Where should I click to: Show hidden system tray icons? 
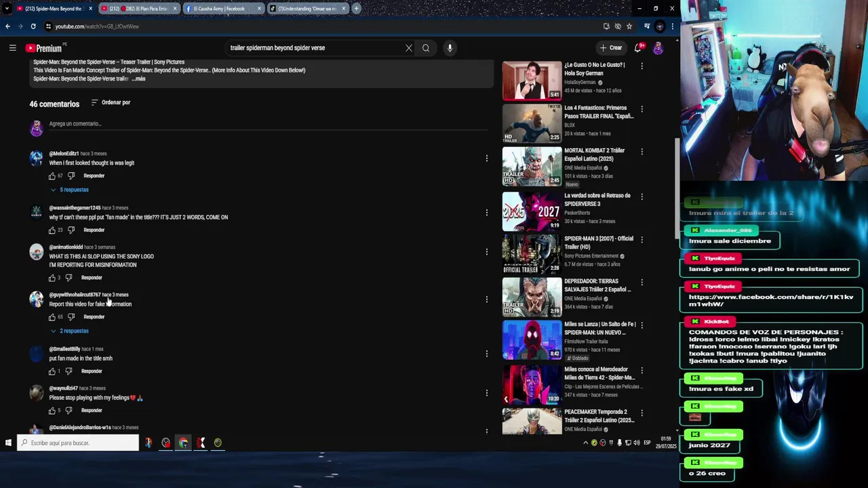tap(585, 443)
